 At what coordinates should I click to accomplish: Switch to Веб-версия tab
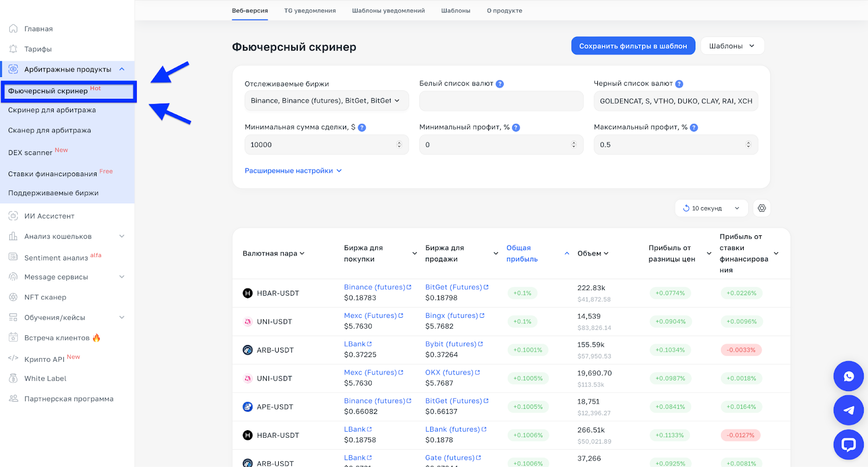pyautogui.click(x=250, y=11)
